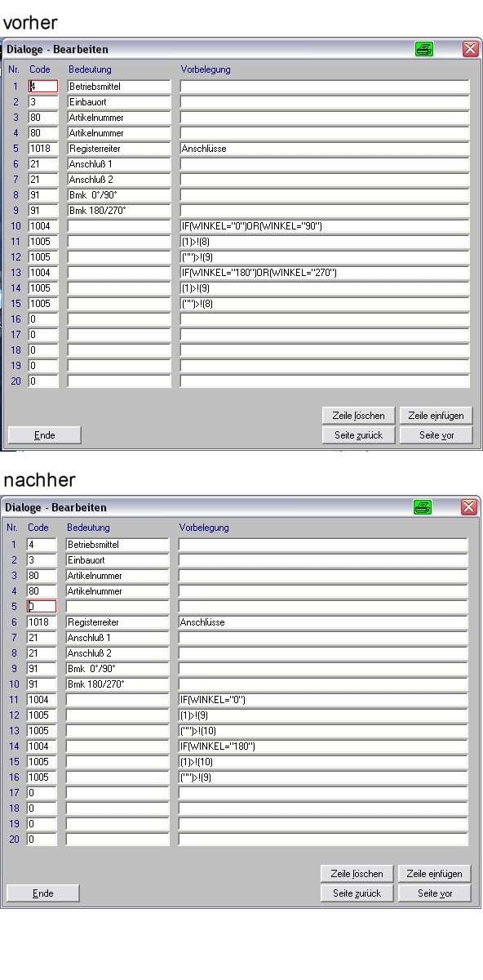483x980 pixels.
Task: Select the red-outlined Code field in lower row 5
Action: click(42, 607)
